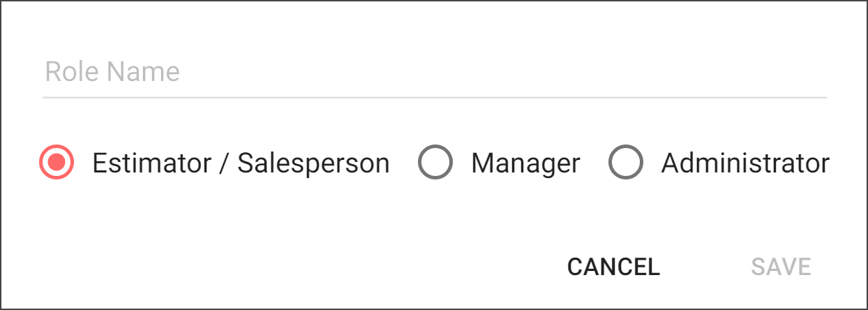The height and width of the screenshot is (310, 868).
Task: Choose Manager as the role type
Action: pos(435,163)
